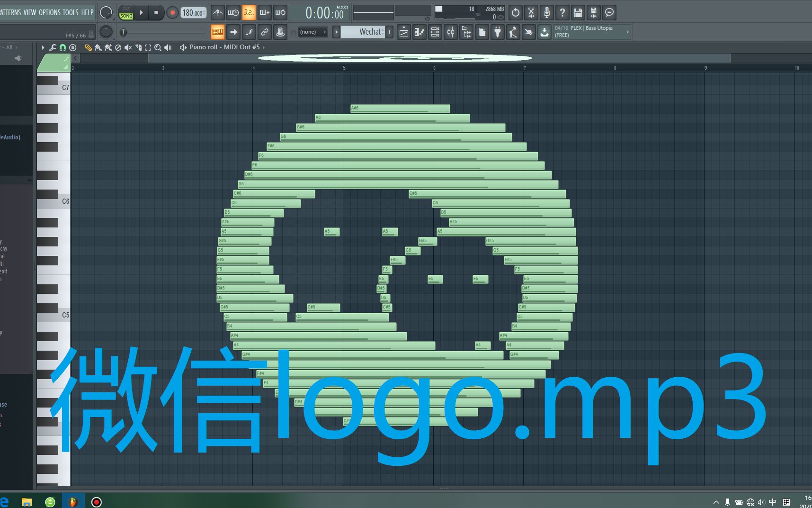
Task: Toggle the link/multilink controllers icon
Action: [264, 32]
